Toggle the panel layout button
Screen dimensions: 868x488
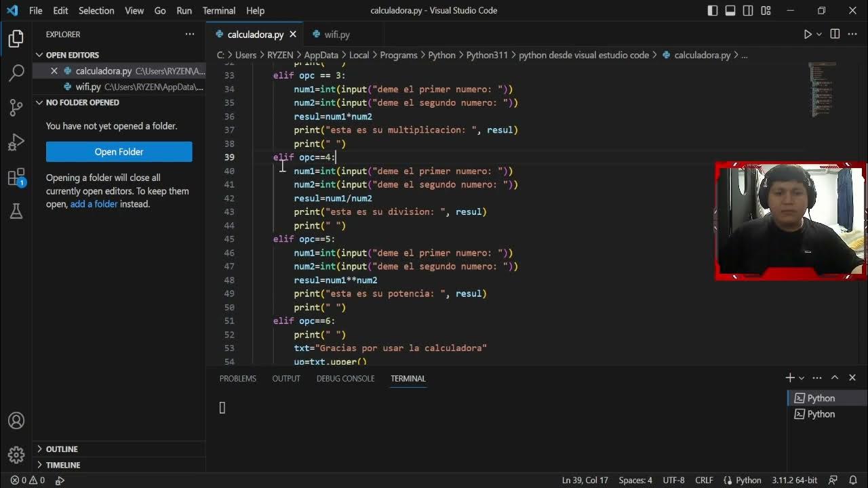(730, 11)
